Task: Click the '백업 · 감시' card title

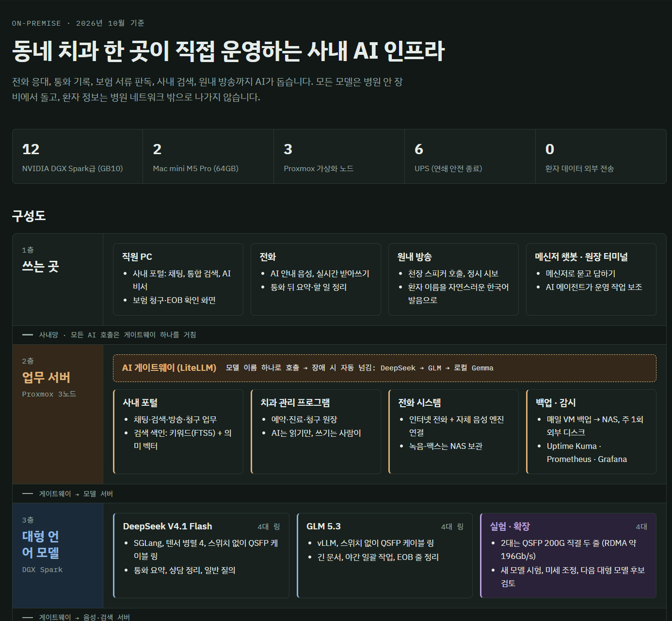Action: pyautogui.click(x=556, y=403)
